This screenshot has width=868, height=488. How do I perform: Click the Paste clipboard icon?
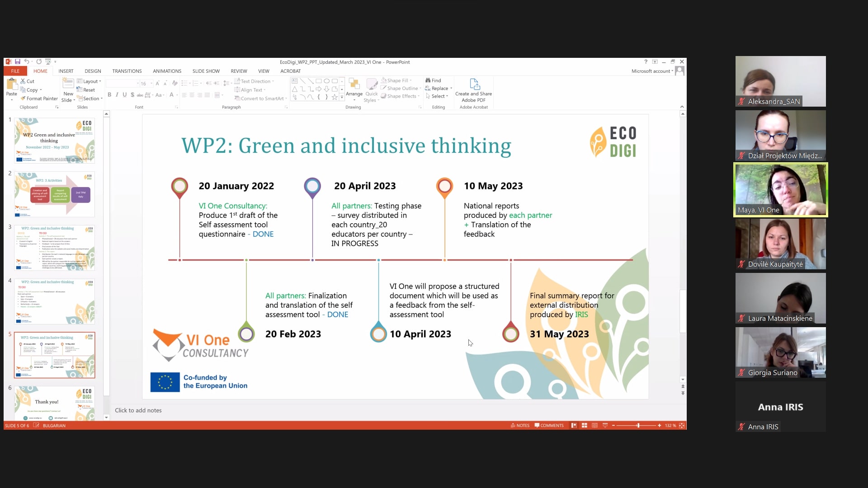pos(12,84)
